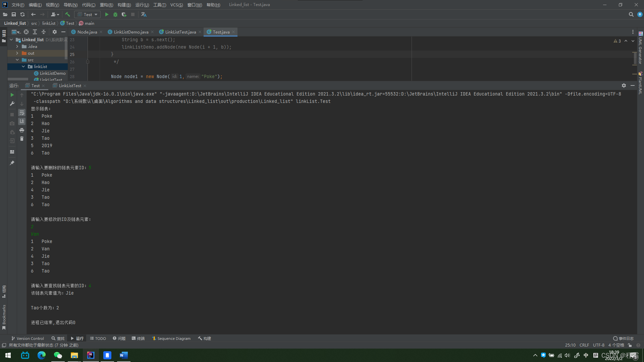The width and height of the screenshot is (644, 362).
Task: Expand the out folder
Action: [x=17, y=53]
